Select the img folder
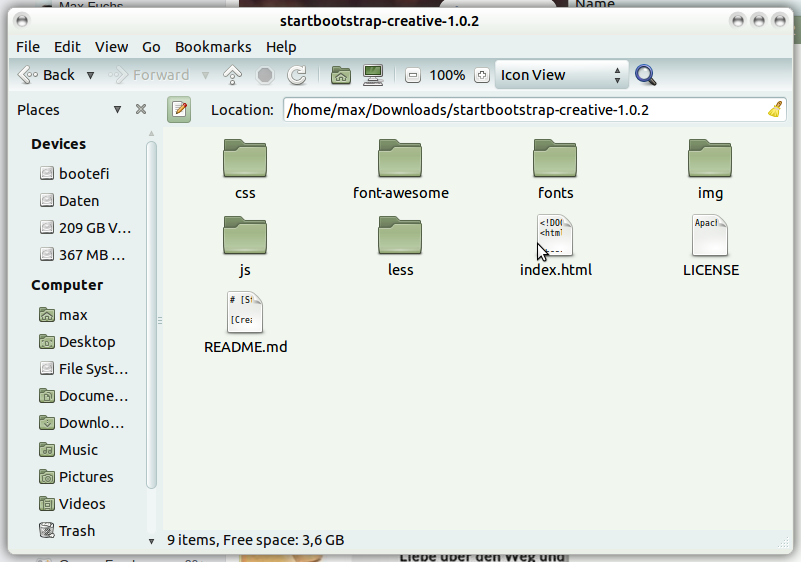The width and height of the screenshot is (801, 562). click(x=710, y=170)
